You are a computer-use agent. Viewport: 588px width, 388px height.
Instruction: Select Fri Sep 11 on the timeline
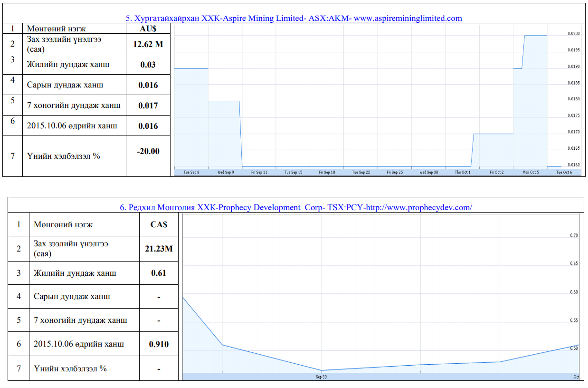click(259, 172)
